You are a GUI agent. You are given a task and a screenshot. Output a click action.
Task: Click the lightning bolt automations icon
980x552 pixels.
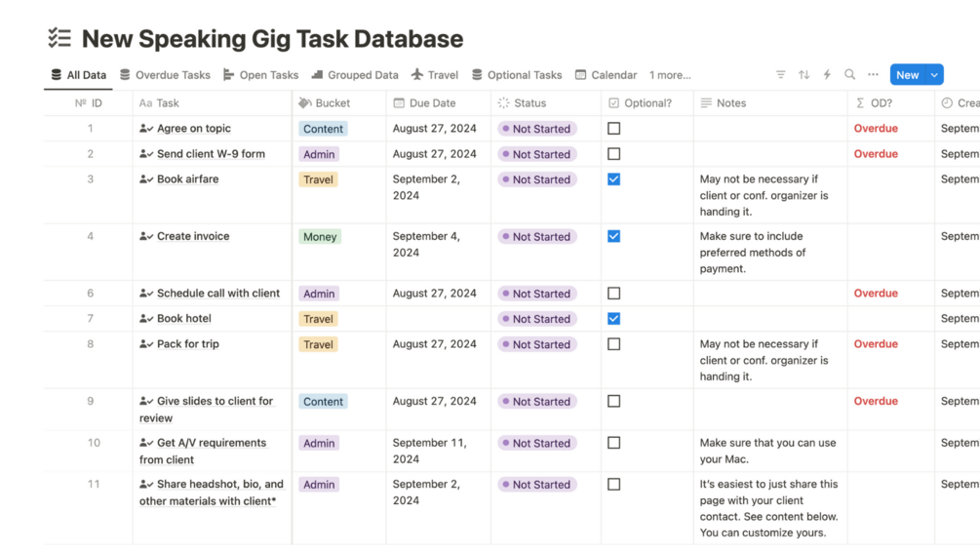click(x=827, y=75)
